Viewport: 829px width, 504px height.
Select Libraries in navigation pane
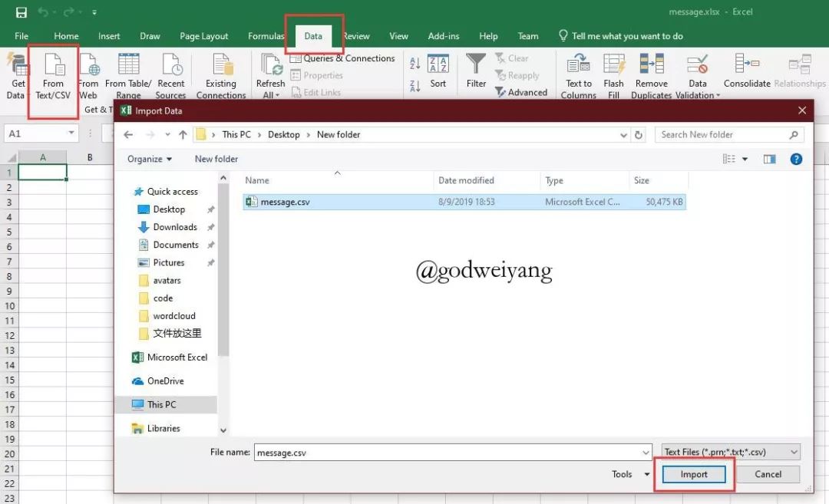tap(163, 429)
